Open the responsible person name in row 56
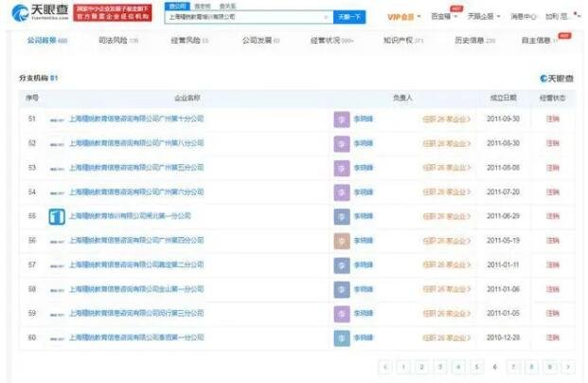588x383 pixels. pos(364,241)
